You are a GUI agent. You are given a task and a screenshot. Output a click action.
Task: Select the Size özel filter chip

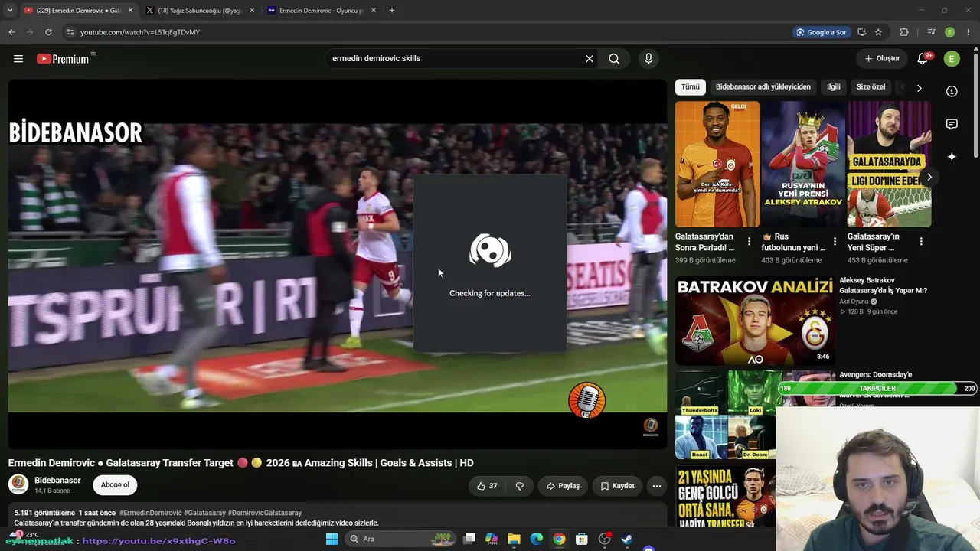pos(871,87)
